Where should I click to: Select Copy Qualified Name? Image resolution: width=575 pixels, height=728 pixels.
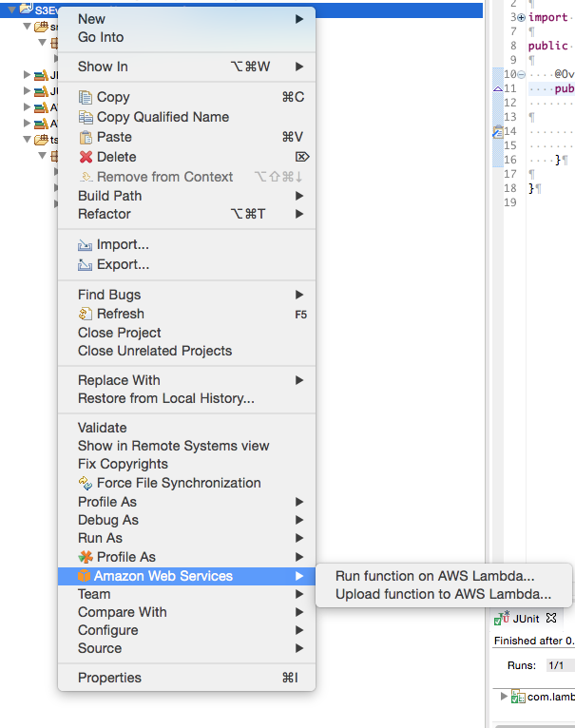[x=186, y=117]
